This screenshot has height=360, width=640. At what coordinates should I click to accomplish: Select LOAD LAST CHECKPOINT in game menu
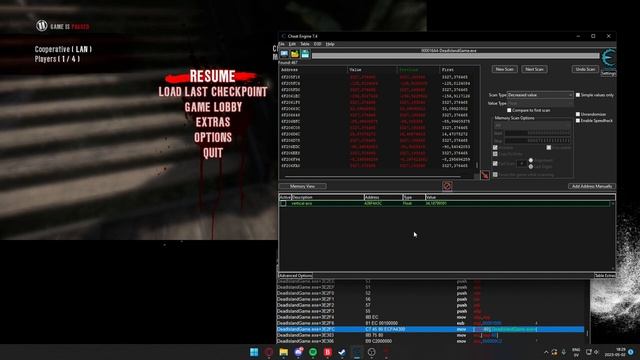pos(213,92)
